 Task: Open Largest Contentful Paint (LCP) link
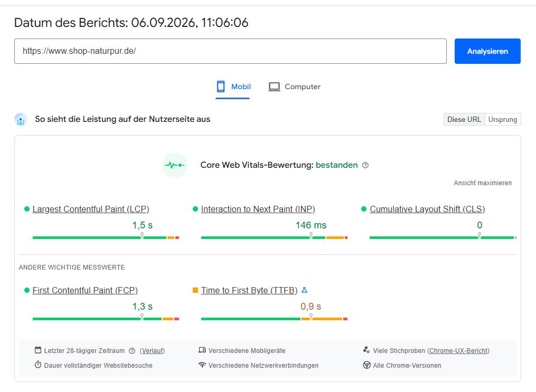[91, 209]
